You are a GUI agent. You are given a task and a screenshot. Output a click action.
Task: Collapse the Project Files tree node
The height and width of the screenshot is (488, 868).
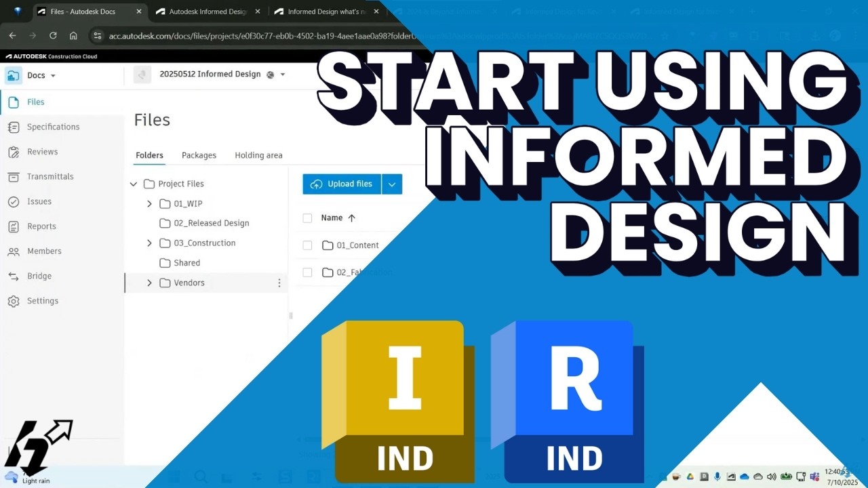134,184
